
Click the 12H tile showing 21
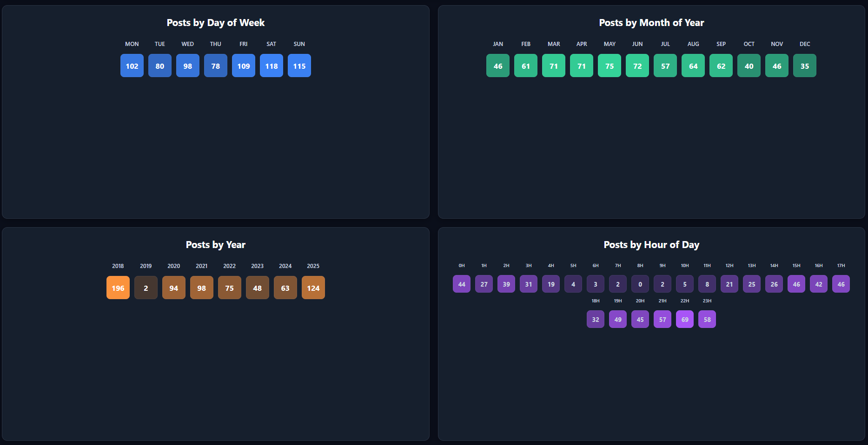[729, 284]
